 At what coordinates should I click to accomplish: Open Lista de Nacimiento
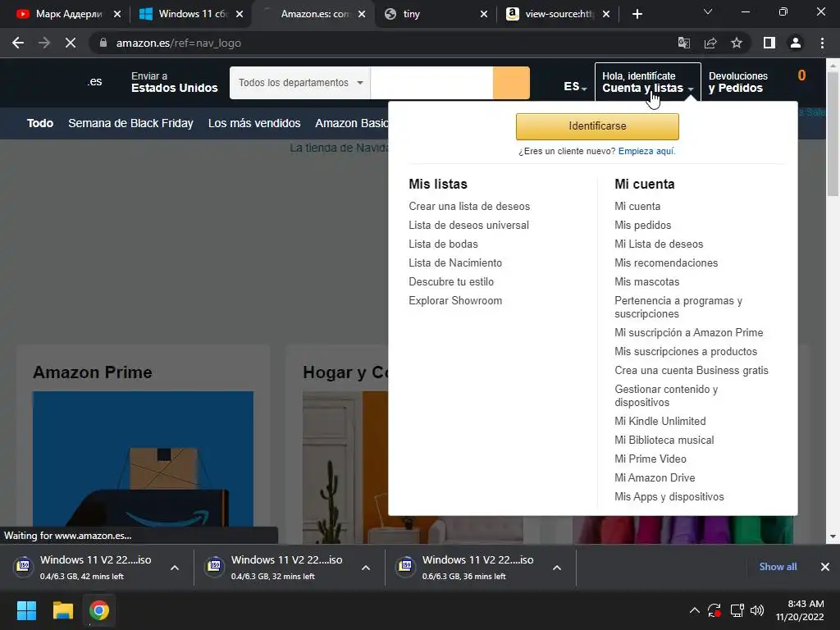[x=455, y=262]
